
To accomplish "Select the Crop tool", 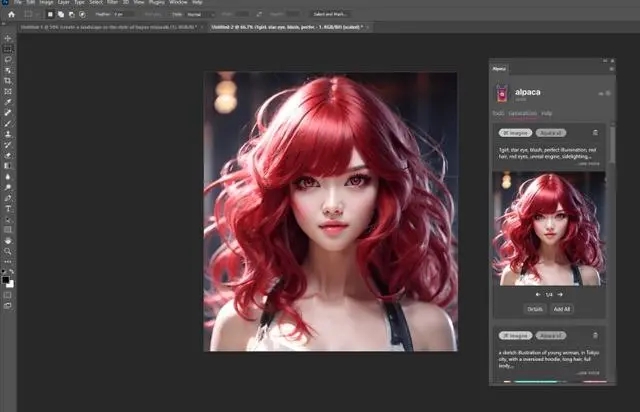I will click(x=8, y=81).
